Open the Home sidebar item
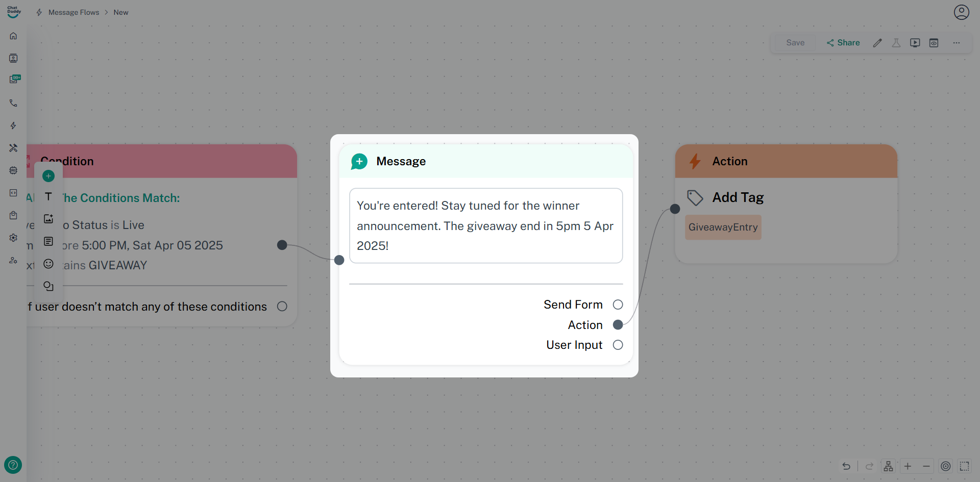980x482 pixels. (x=13, y=36)
